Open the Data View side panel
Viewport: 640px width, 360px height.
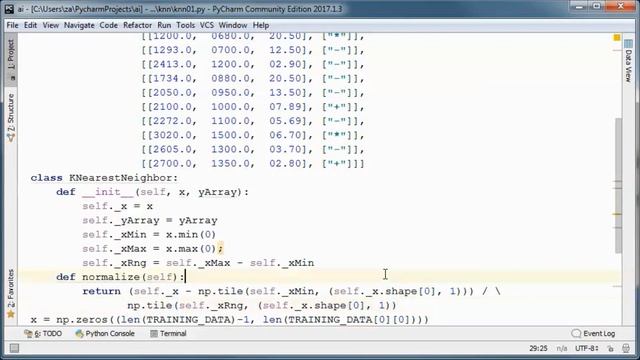pyautogui.click(x=629, y=61)
